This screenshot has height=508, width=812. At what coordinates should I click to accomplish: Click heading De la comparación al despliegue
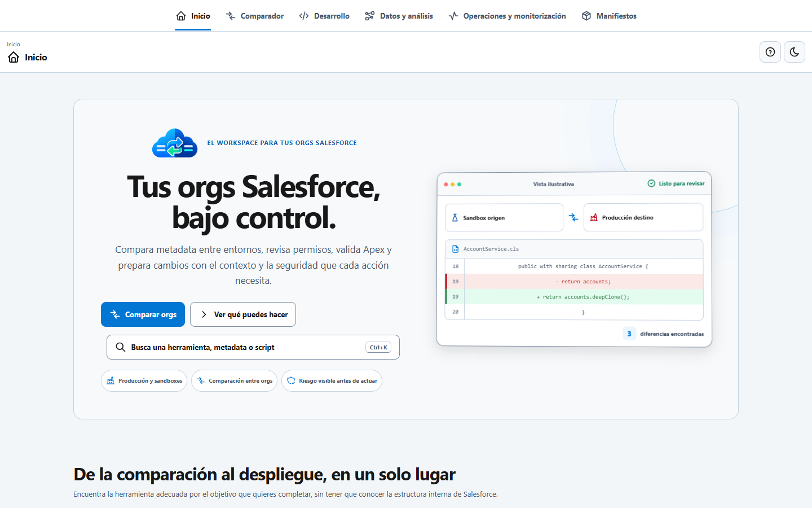[264, 474]
